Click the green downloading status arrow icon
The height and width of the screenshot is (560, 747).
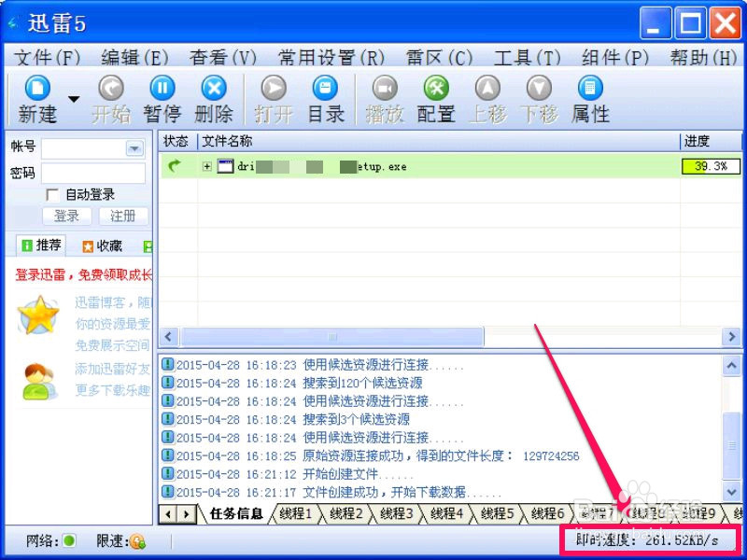[x=176, y=166]
